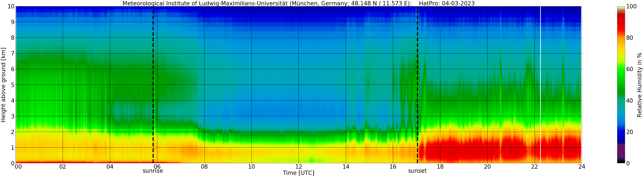Screen dimensions: 644x177
Task: Click the '40' tick on the humidity colorbar
Action: click(629, 100)
